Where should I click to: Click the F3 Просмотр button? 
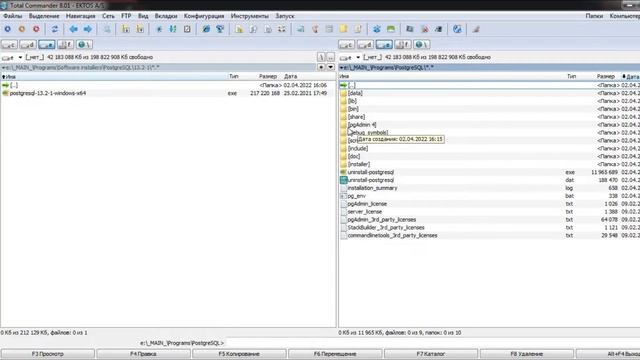[x=48, y=354]
